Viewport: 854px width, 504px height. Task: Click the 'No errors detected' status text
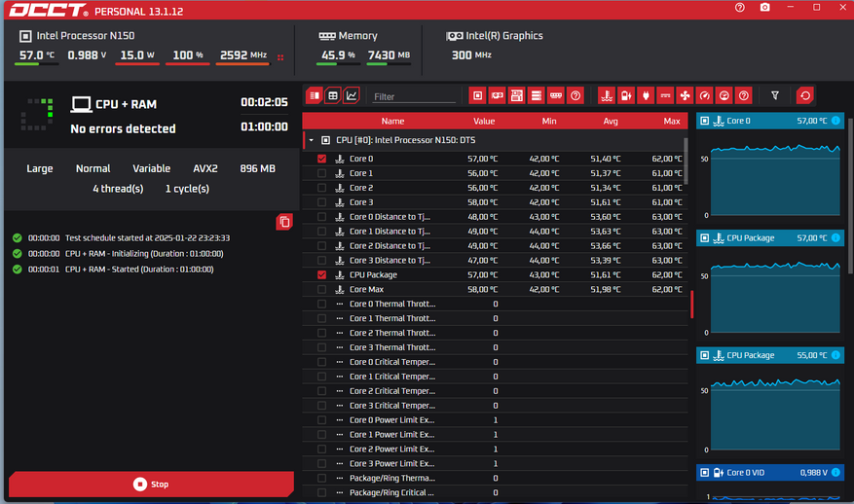coord(123,129)
